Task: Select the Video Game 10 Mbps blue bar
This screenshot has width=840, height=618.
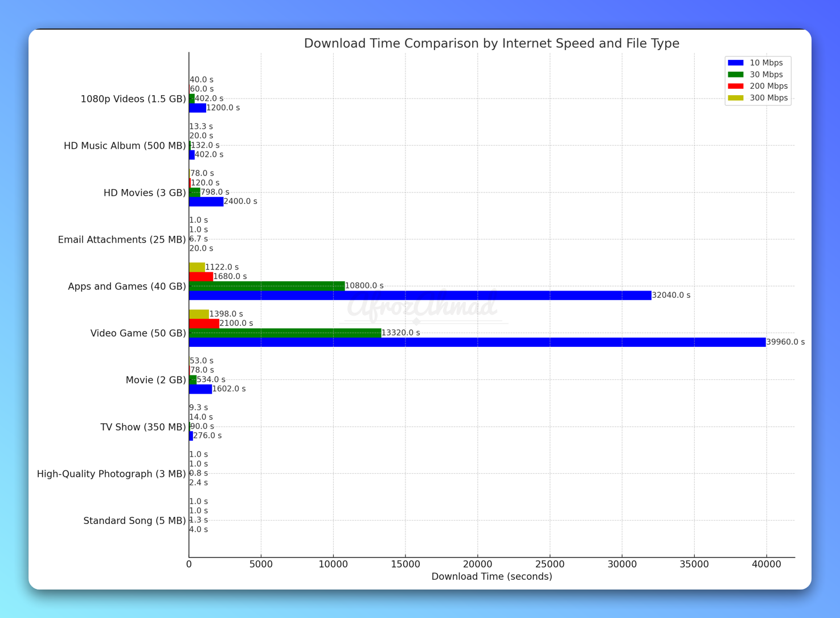Action: [477, 342]
